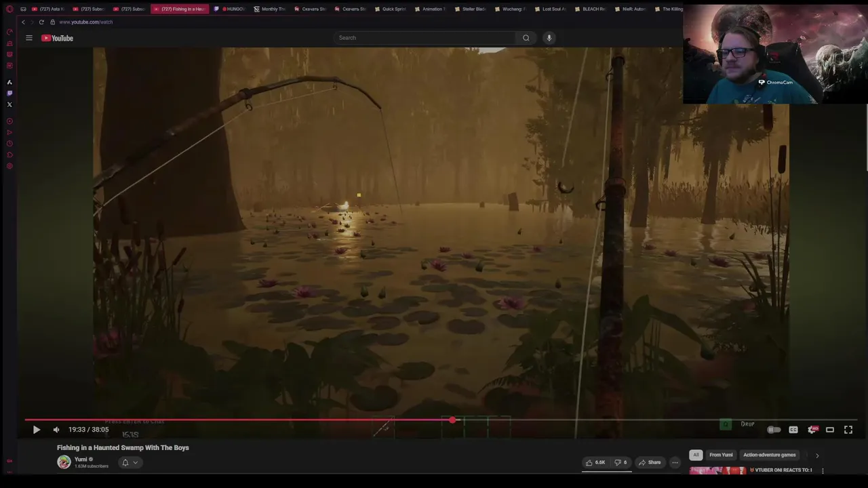Switch to the Monthly browser tab
The height and width of the screenshot is (488, 868).
270,9
